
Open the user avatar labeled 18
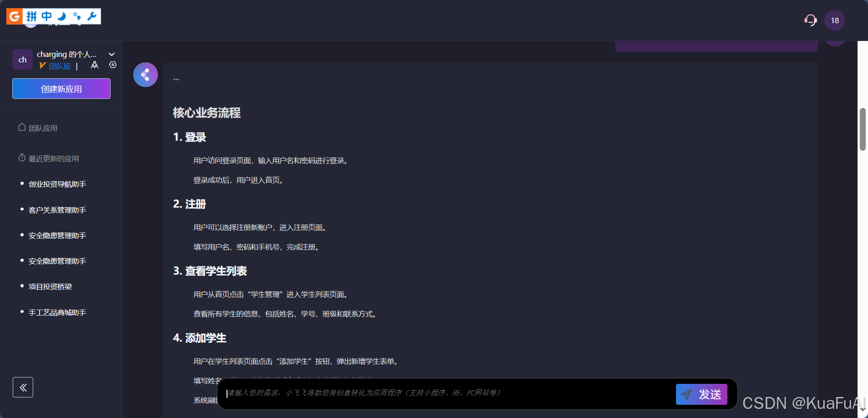[x=834, y=20]
